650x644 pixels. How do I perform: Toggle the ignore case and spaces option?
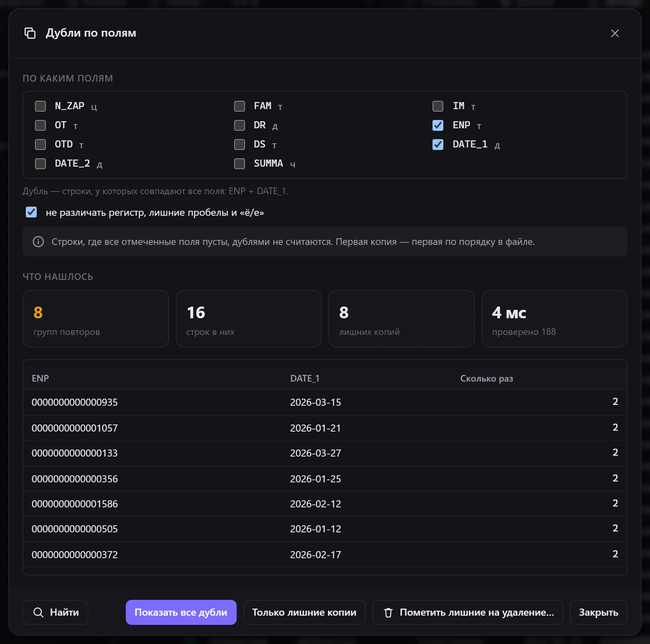[x=31, y=212]
